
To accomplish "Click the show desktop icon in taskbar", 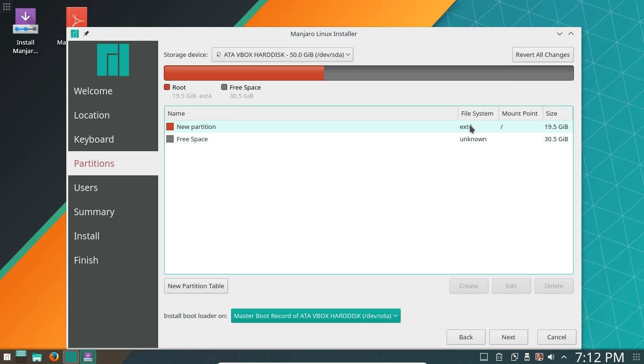I will (x=21, y=356).
